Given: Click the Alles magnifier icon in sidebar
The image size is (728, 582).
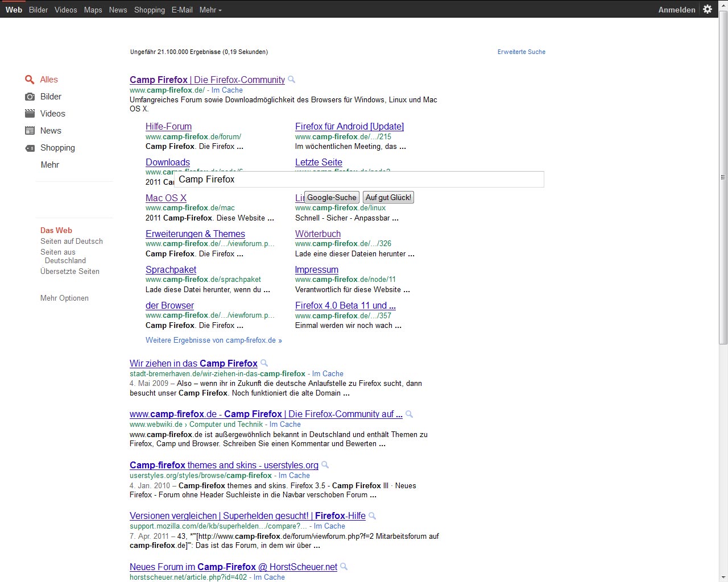Looking at the screenshot, I should pyautogui.click(x=30, y=80).
